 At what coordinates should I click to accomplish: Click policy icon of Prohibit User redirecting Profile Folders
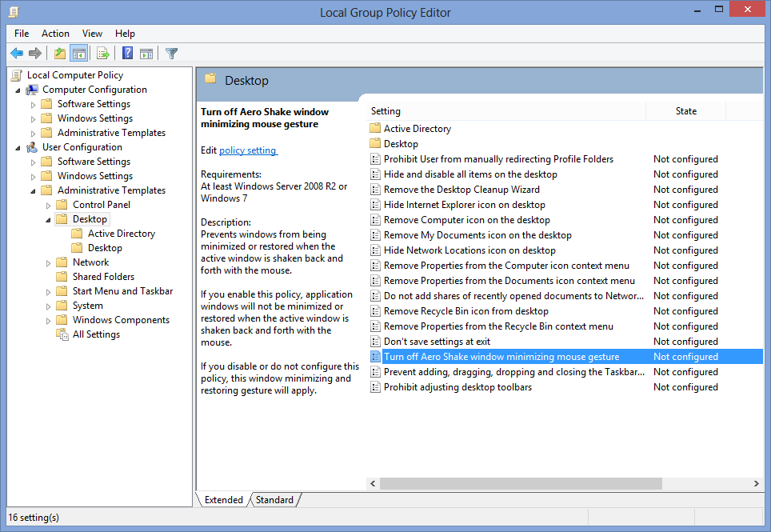pos(375,159)
